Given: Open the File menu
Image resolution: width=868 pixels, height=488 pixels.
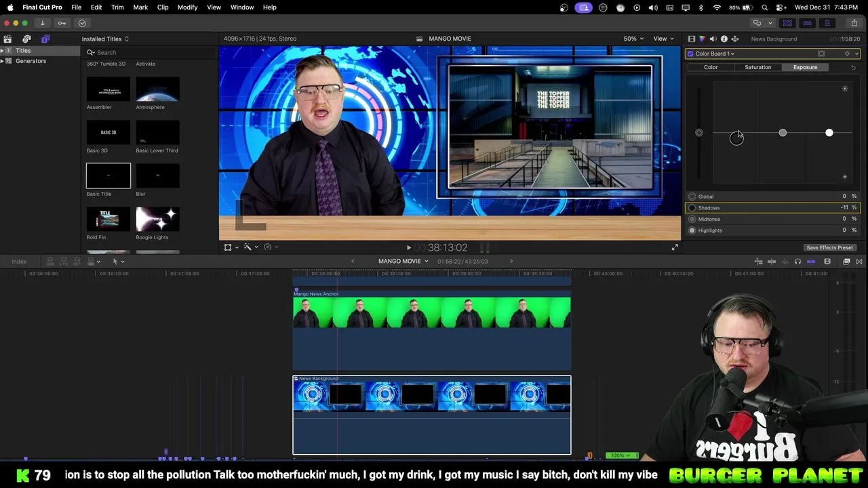Looking at the screenshot, I should [76, 7].
